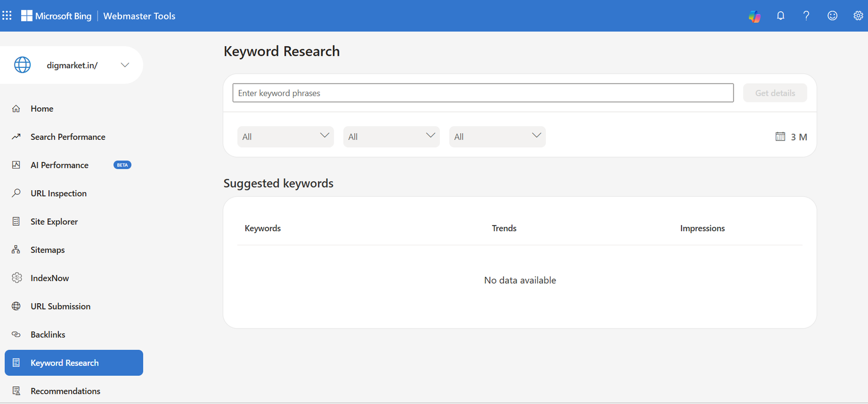This screenshot has height=404, width=868.
Task: Click the URL Submission globe icon
Action: pyautogui.click(x=16, y=306)
